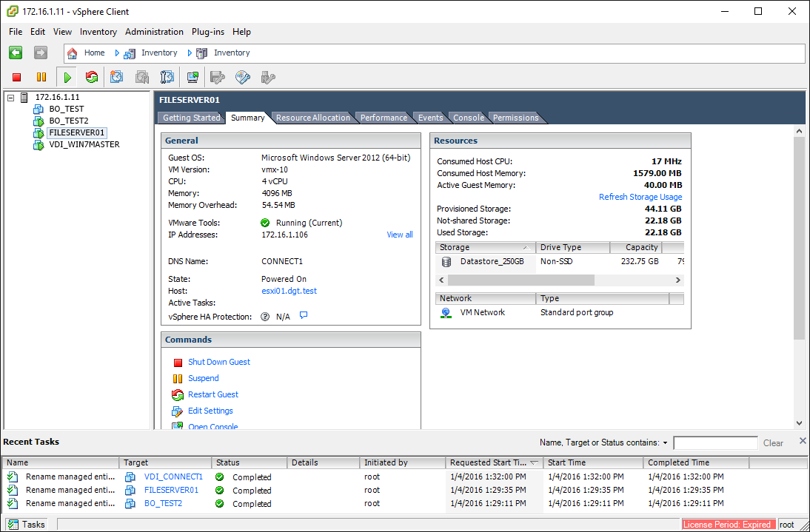Open the Getting Started tab

point(191,118)
